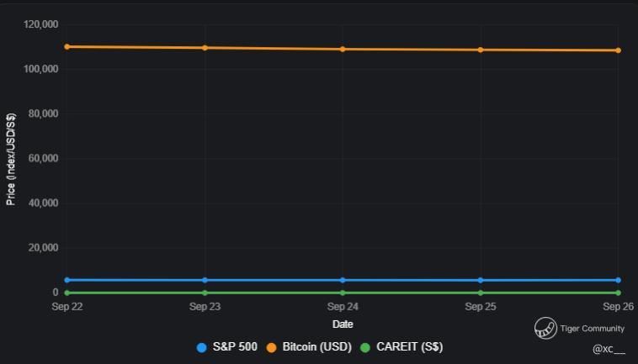This screenshot has height=364, width=638.
Task: Select the S&P 500 data point on Sep 24
Action: click(343, 280)
